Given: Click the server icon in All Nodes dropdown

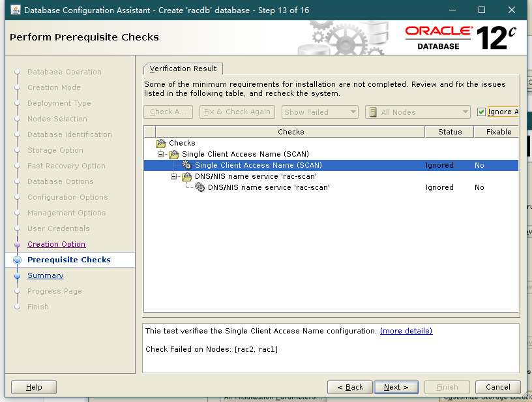Looking at the screenshot, I should coord(373,112).
